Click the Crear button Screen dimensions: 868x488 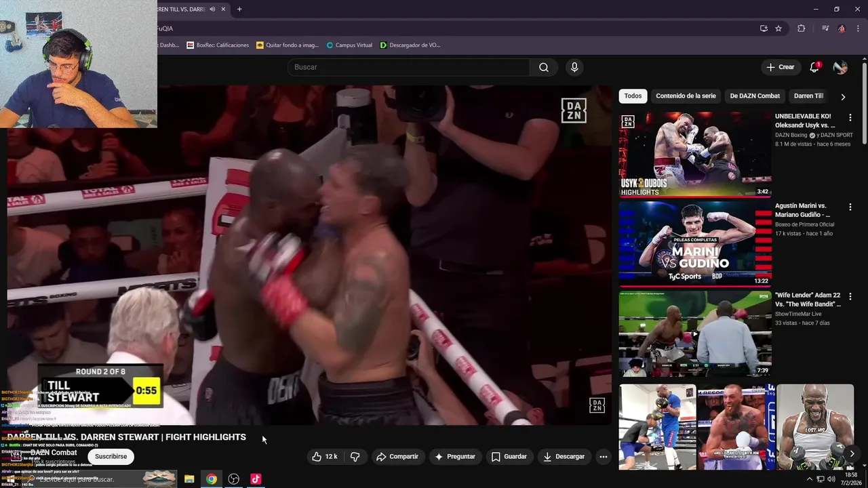pyautogui.click(x=780, y=67)
